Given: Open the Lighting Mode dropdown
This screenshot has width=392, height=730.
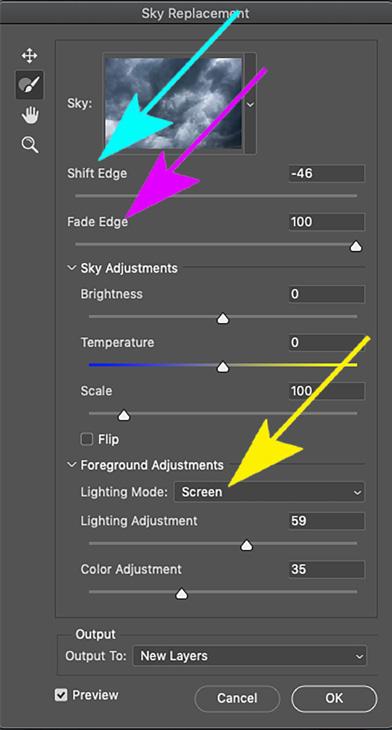Looking at the screenshot, I should click(x=269, y=492).
